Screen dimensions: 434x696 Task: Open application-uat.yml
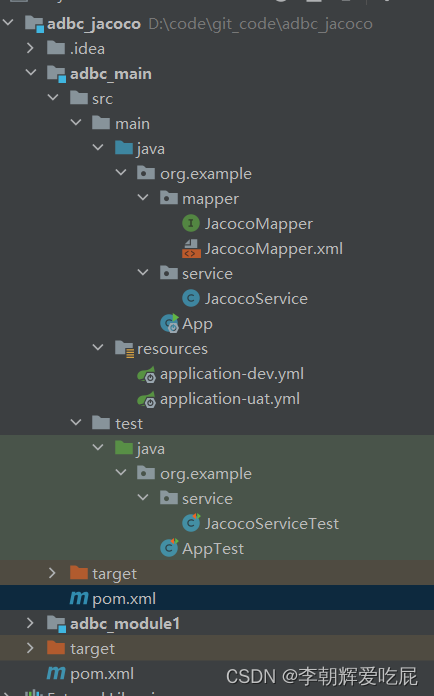click(230, 399)
